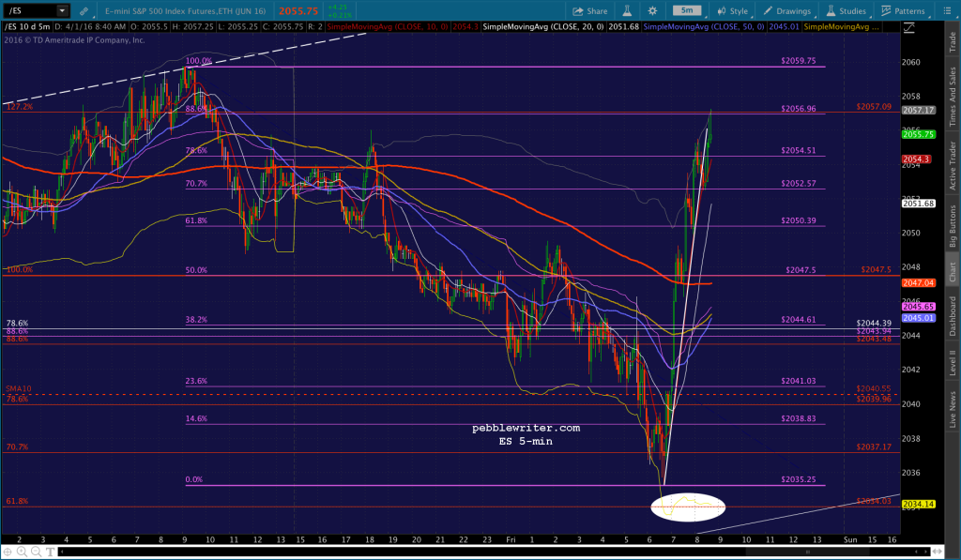Viewport: 961px width, 560px height.
Task: Click the truncated yellow SimpleMovingAvg label
Action: pyautogui.click(x=841, y=27)
